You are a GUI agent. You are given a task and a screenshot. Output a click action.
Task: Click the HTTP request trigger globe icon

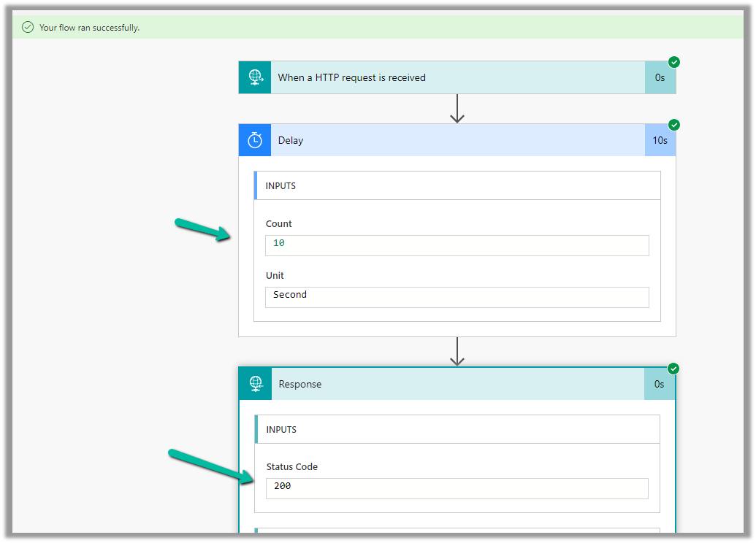(255, 77)
